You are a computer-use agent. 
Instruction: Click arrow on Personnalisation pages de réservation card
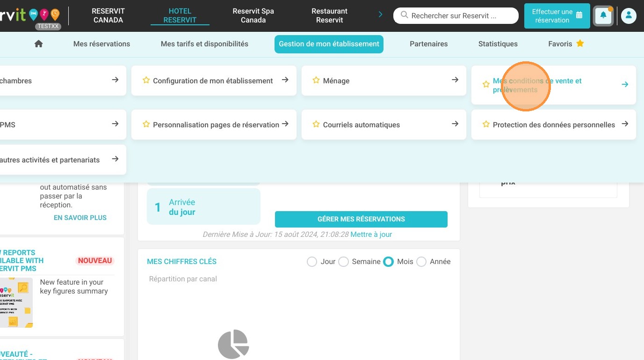tap(285, 124)
